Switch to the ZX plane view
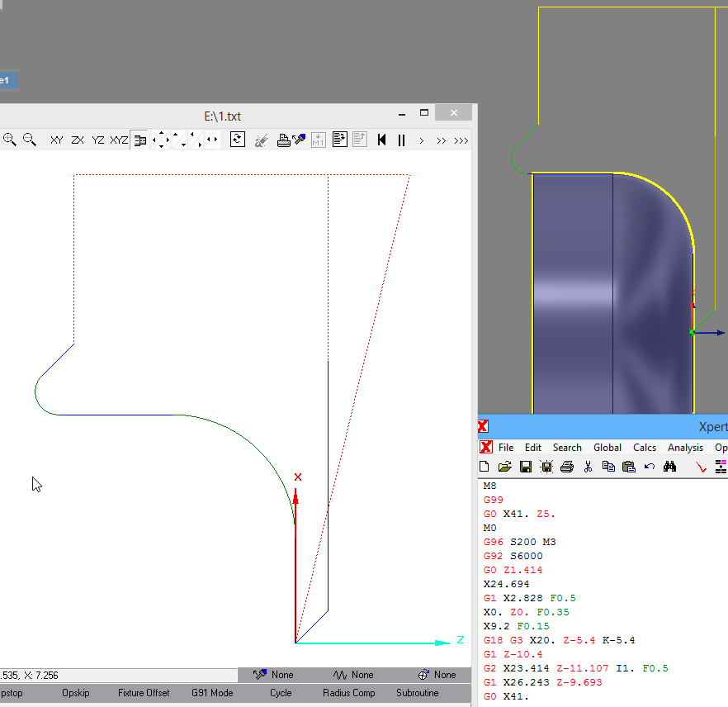The image size is (728, 707). (x=77, y=140)
